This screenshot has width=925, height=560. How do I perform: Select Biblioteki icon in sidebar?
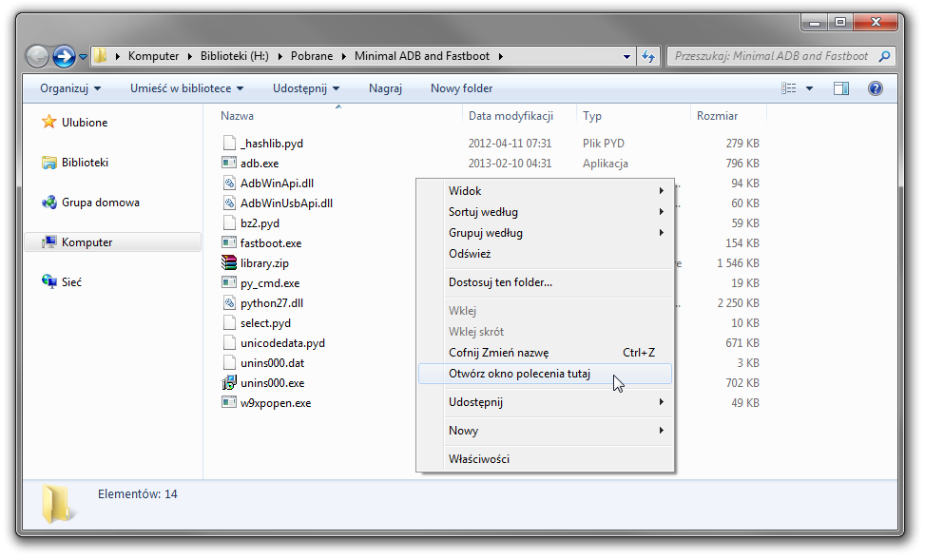49,163
